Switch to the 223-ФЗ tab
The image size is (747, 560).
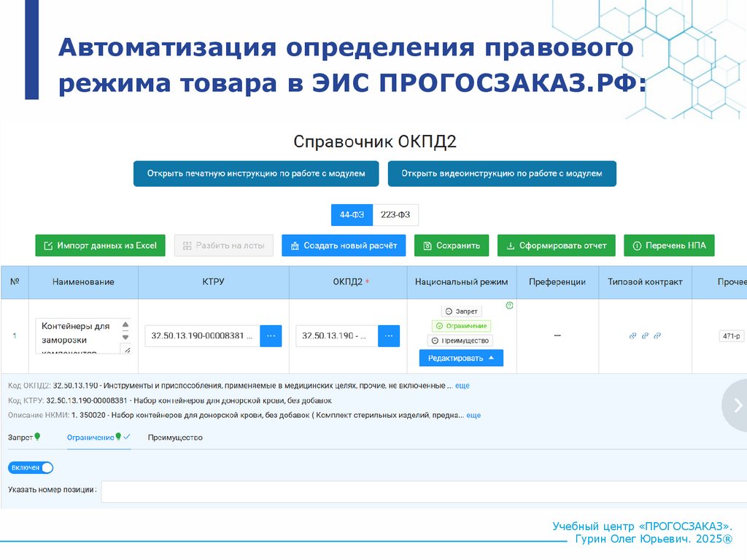pos(395,215)
